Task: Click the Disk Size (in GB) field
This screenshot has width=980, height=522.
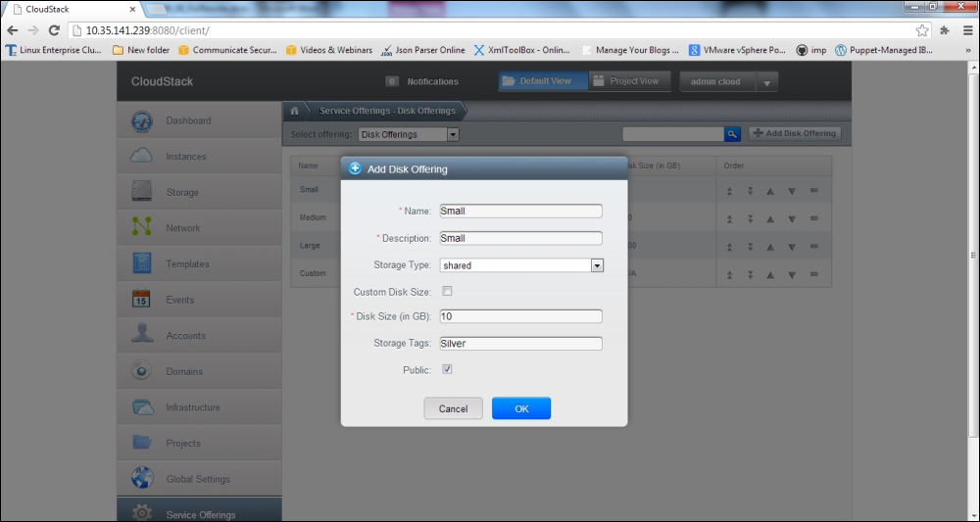Action: 520,316
